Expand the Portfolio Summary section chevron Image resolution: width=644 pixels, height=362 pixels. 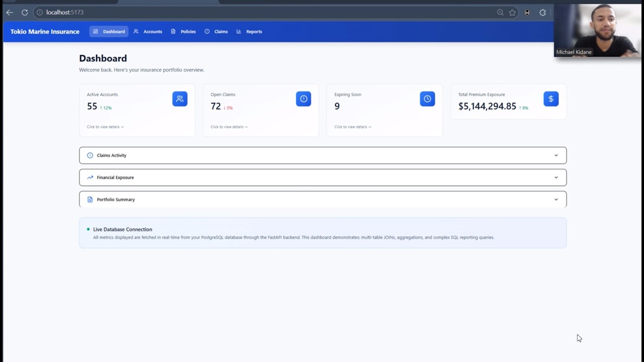(556, 200)
